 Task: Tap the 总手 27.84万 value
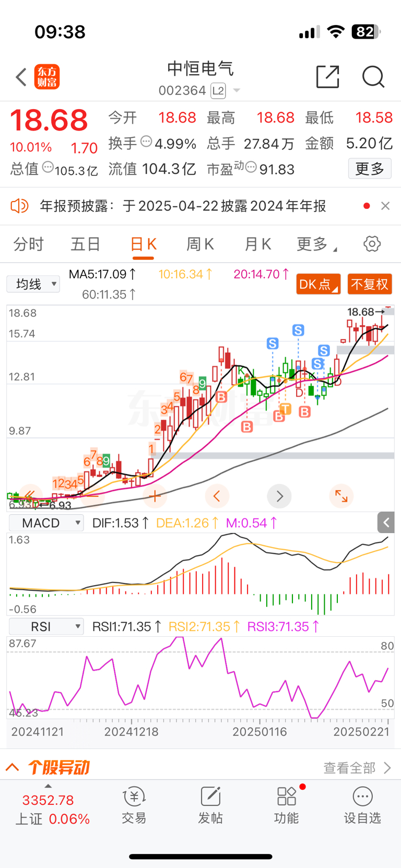coord(251,144)
